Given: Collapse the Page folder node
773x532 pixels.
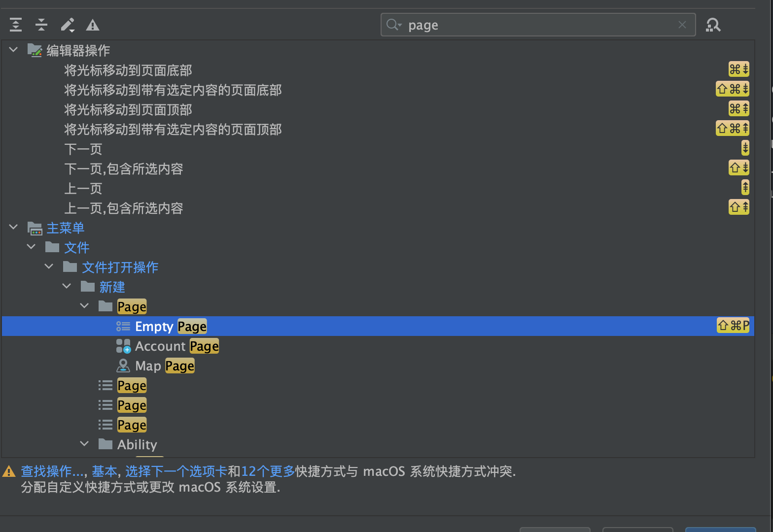Looking at the screenshot, I should 85,306.
